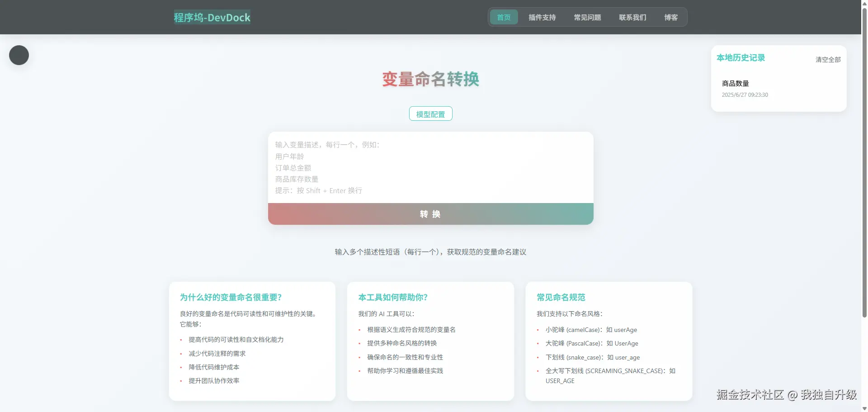Open the 联系我们 page

[632, 17]
